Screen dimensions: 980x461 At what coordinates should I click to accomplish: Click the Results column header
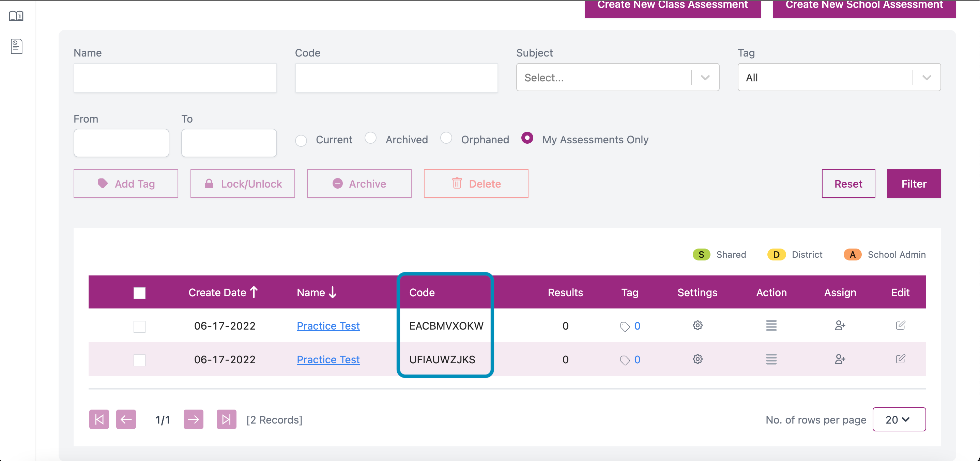click(565, 292)
